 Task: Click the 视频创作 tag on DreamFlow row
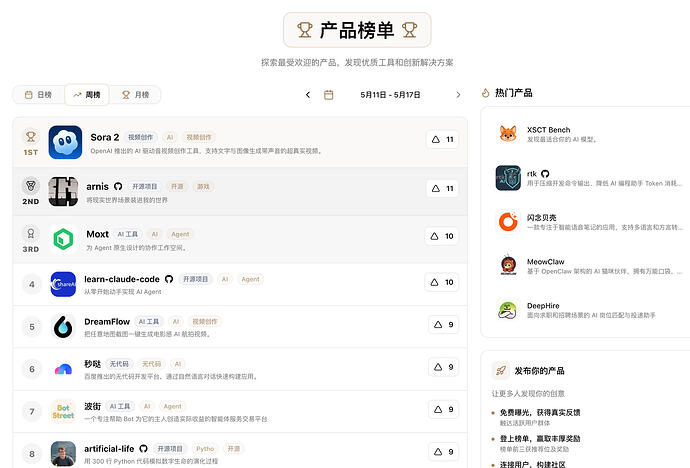tap(205, 322)
